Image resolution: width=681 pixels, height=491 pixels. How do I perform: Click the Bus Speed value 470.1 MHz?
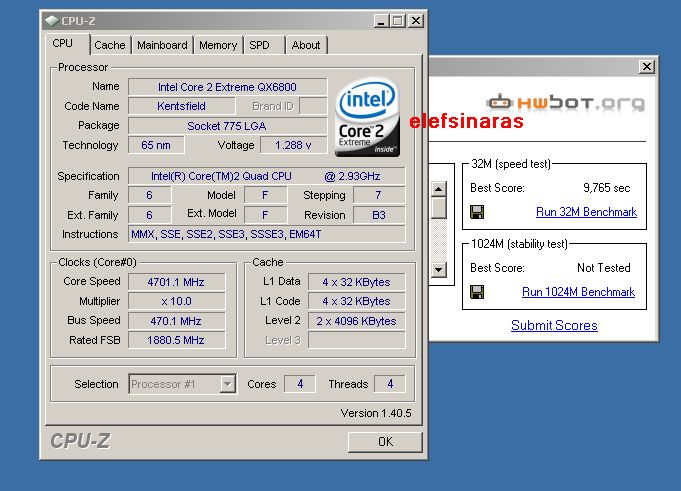tap(176, 321)
